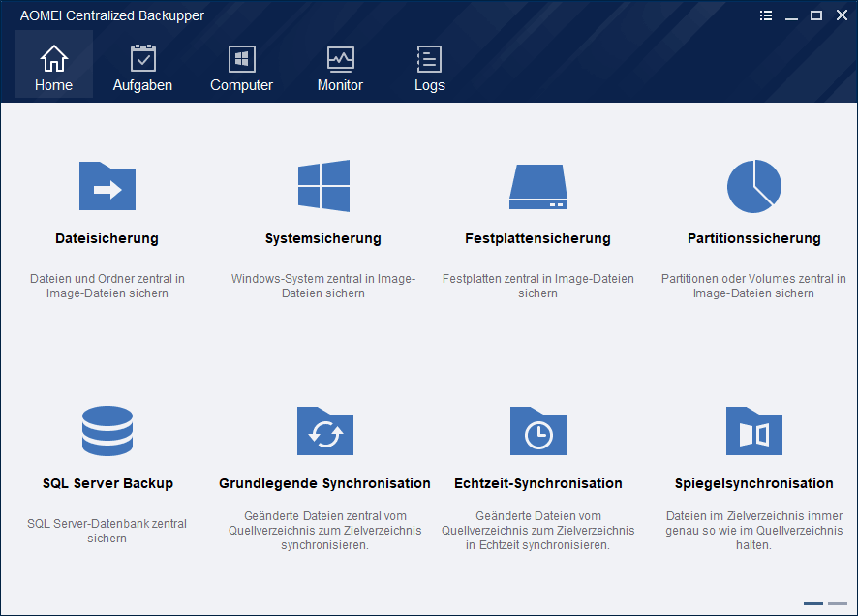858x616 pixels.
Task: Click 'Geänderte Dateien zentral vom Quellverzeichnis' description
Action: click(x=325, y=531)
